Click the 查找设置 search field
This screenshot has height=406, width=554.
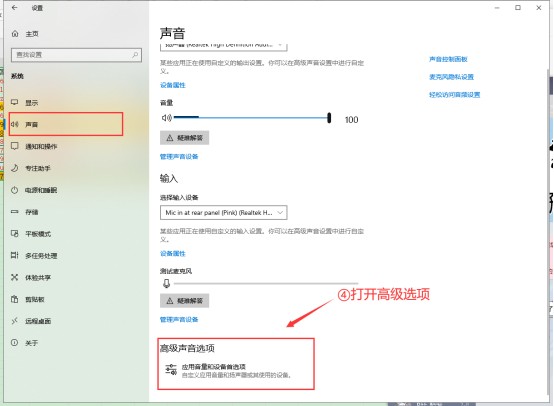pyautogui.click(x=76, y=55)
